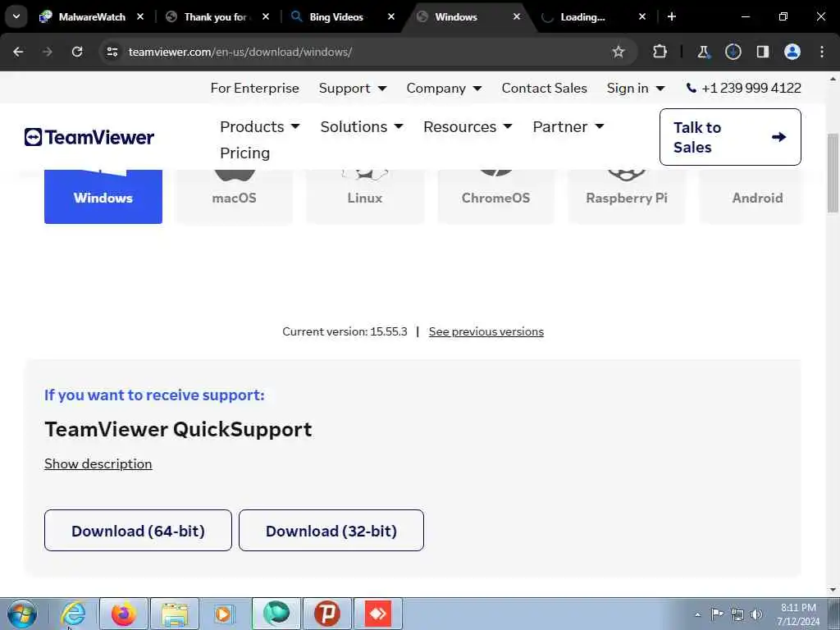The image size is (840, 630).
Task: Click the Action Center flag tray icon
Action: [x=717, y=614]
